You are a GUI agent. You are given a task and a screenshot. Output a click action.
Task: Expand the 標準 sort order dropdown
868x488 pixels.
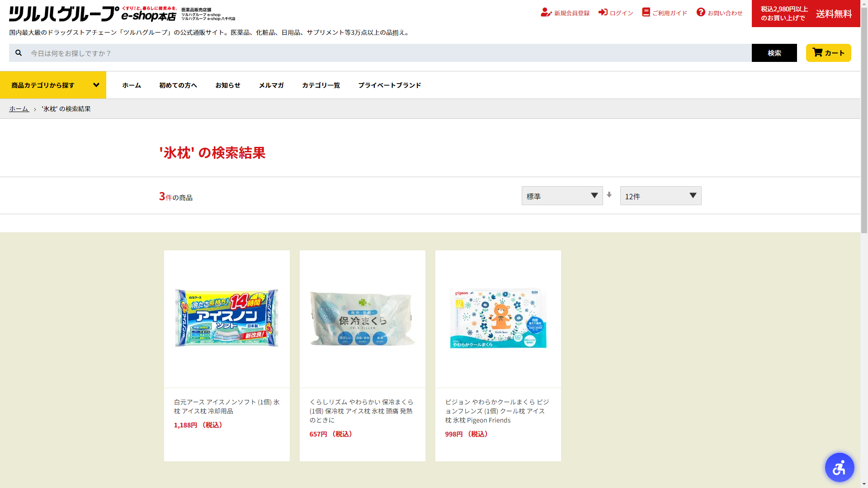562,196
